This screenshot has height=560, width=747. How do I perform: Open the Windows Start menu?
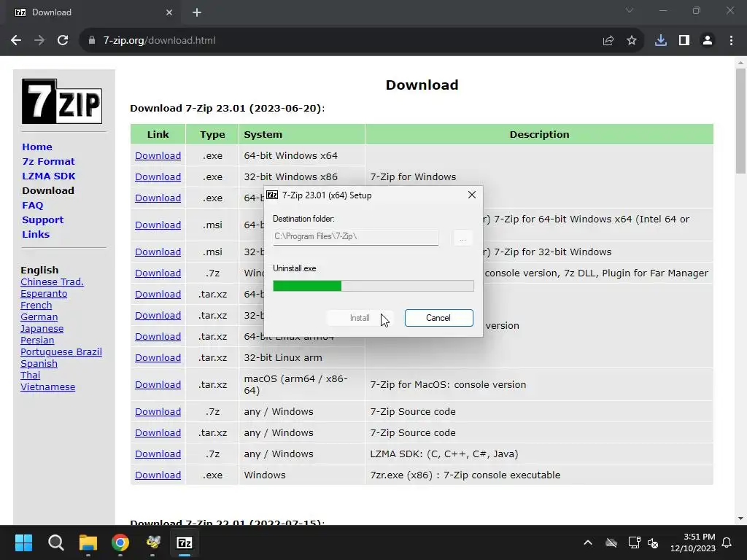point(23,542)
